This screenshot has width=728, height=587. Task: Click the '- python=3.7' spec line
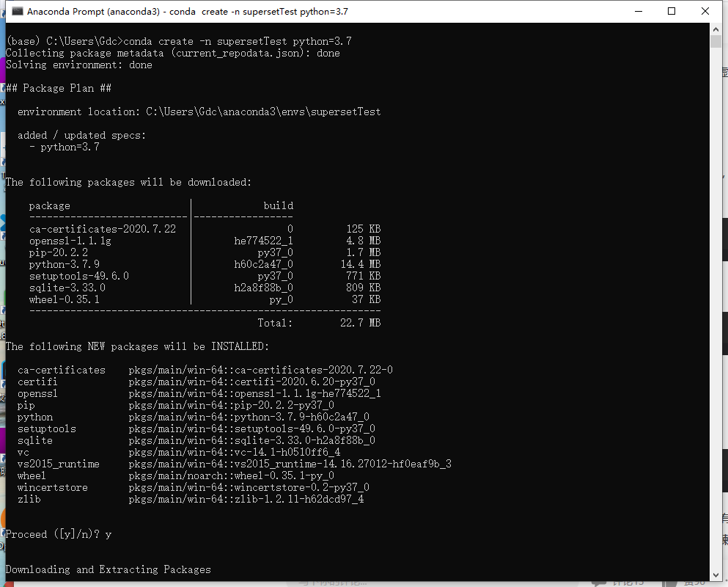[65, 147]
